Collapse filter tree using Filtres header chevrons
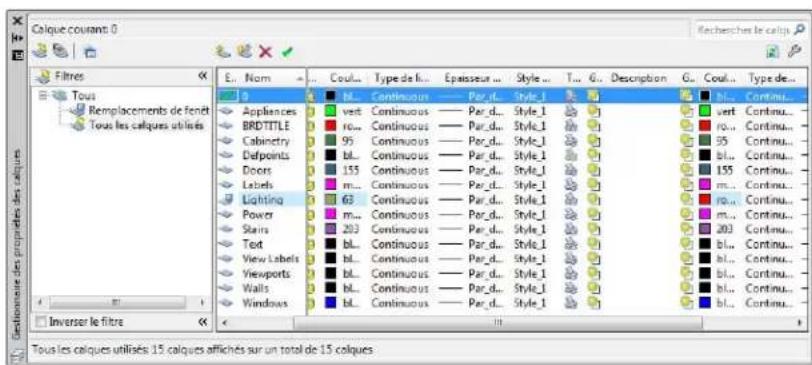 click(x=202, y=76)
